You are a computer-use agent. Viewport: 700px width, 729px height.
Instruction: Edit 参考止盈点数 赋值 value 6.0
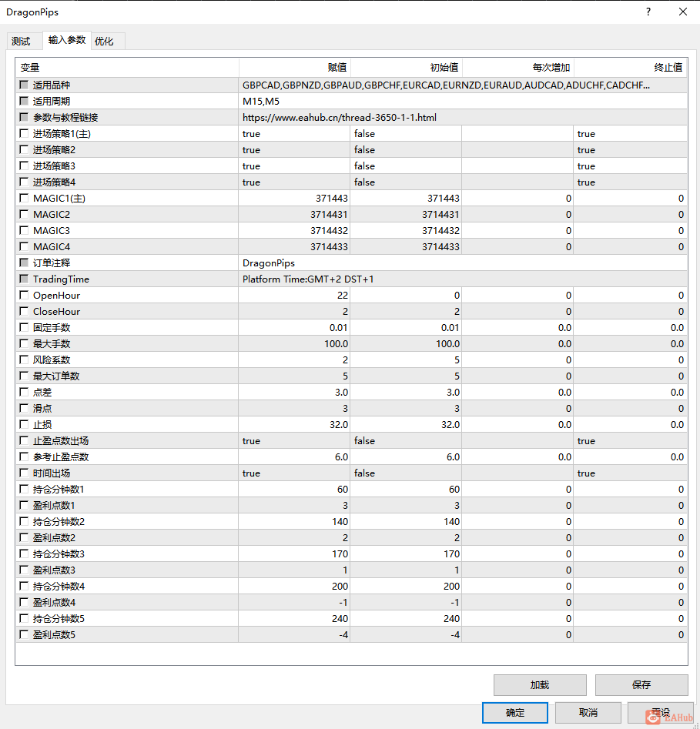click(x=294, y=457)
